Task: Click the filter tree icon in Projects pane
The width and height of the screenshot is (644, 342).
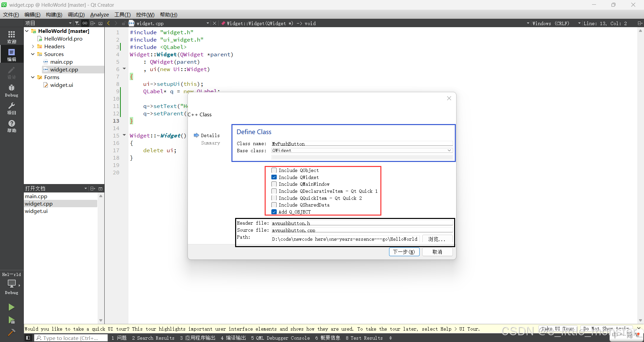Action: (77, 23)
